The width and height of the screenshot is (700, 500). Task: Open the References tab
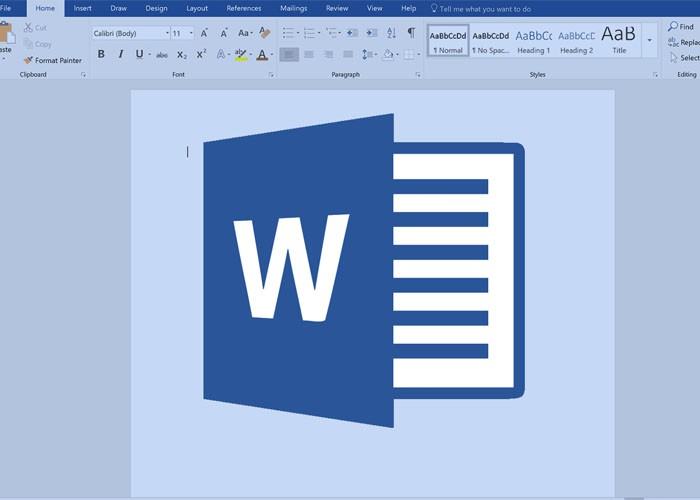tap(244, 8)
